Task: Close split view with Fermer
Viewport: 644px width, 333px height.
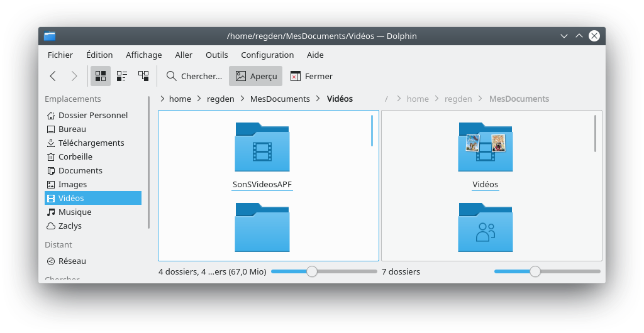Action: 311,76
